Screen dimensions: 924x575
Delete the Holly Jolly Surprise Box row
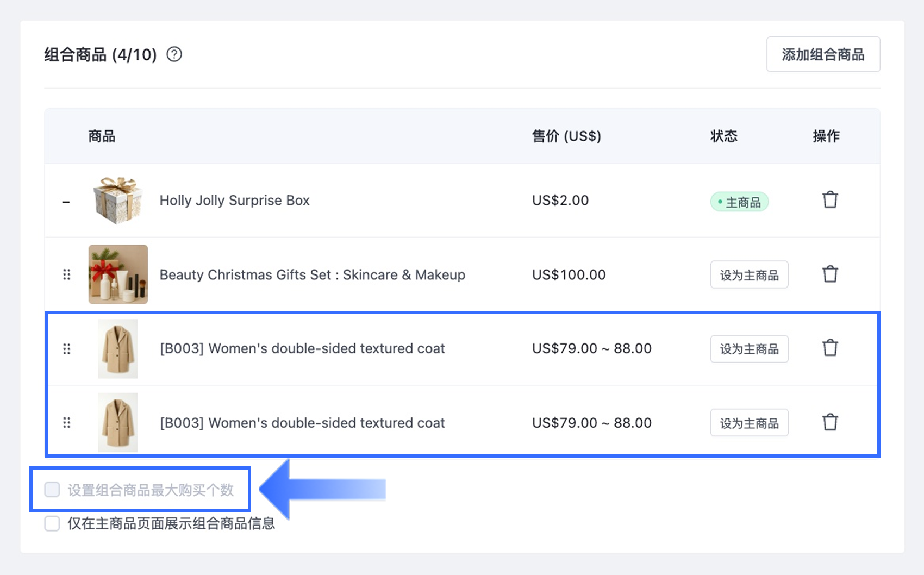(830, 200)
